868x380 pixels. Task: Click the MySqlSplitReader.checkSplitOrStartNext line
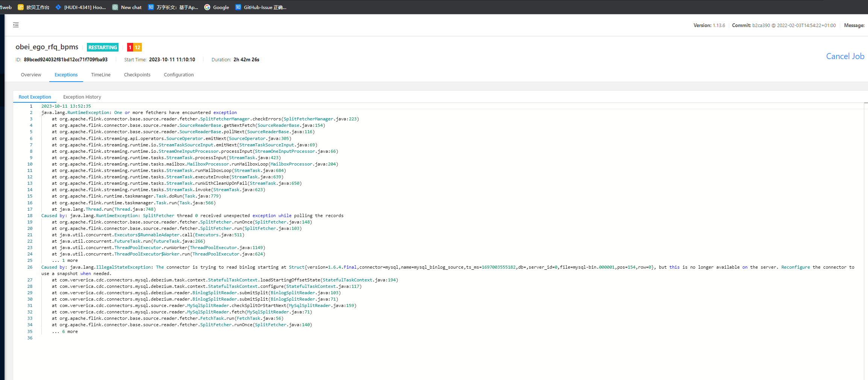(x=204, y=306)
